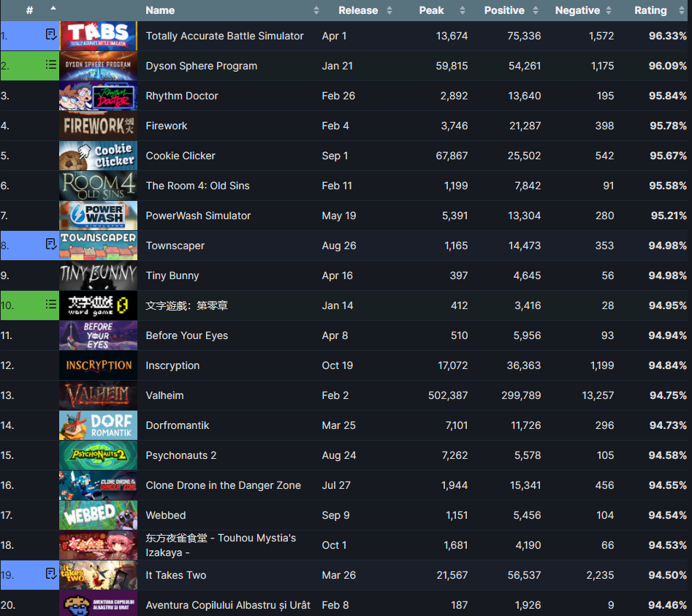This screenshot has height=616, width=692.
Task: Open PowerWash Simulator thumbnail
Action: coord(98,216)
